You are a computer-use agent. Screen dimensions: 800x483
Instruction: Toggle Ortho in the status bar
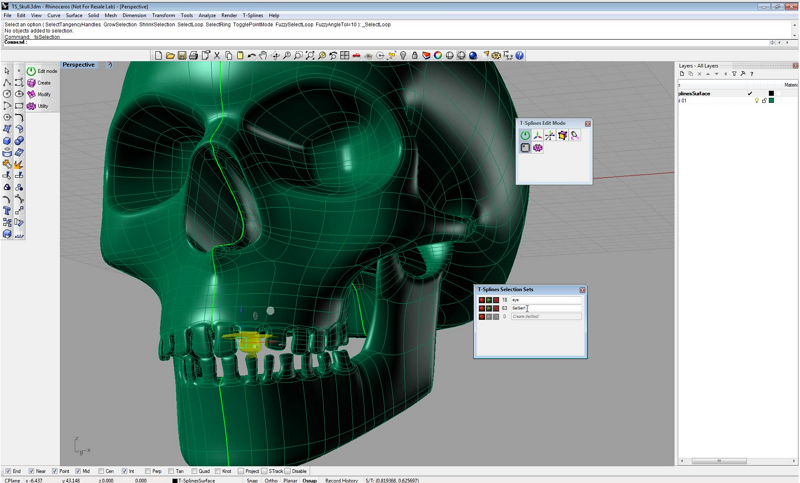pyautogui.click(x=271, y=480)
